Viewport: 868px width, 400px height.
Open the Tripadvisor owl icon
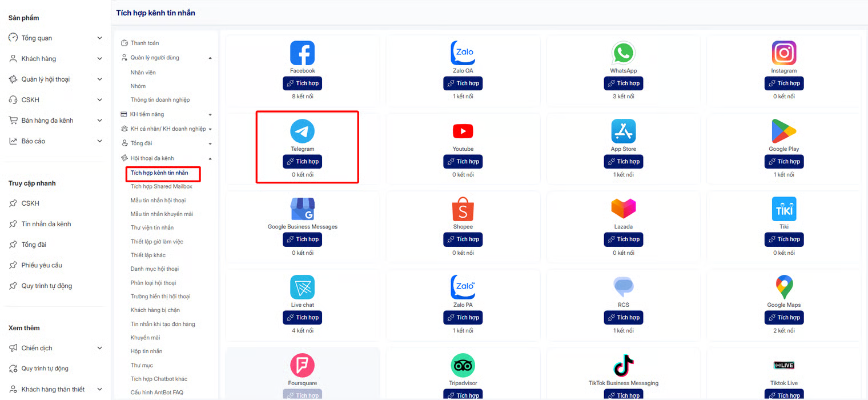[x=463, y=366]
